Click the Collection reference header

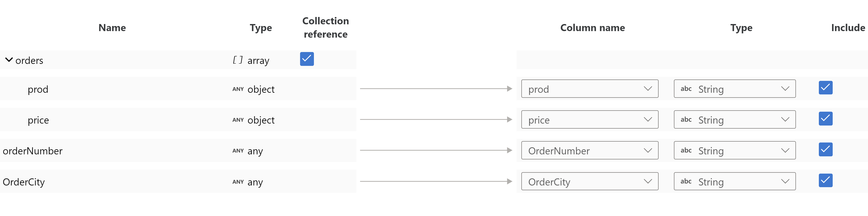pos(325,28)
